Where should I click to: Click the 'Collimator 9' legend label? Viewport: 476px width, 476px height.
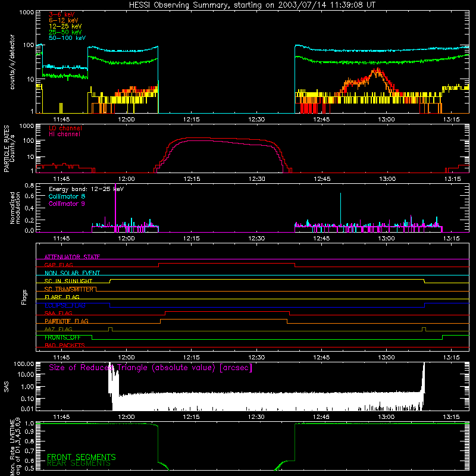pyautogui.click(x=67, y=203)
